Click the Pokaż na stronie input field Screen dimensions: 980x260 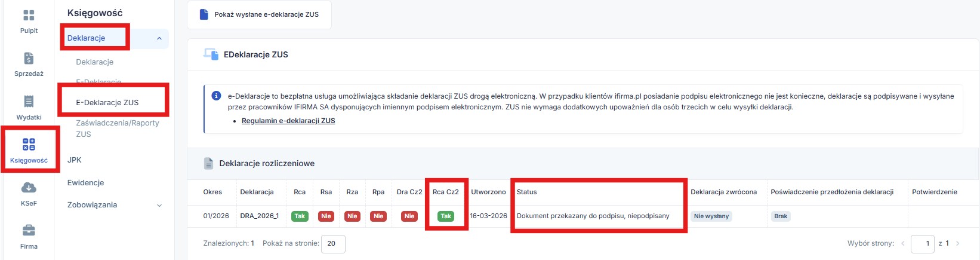click(x=332, y=243)
